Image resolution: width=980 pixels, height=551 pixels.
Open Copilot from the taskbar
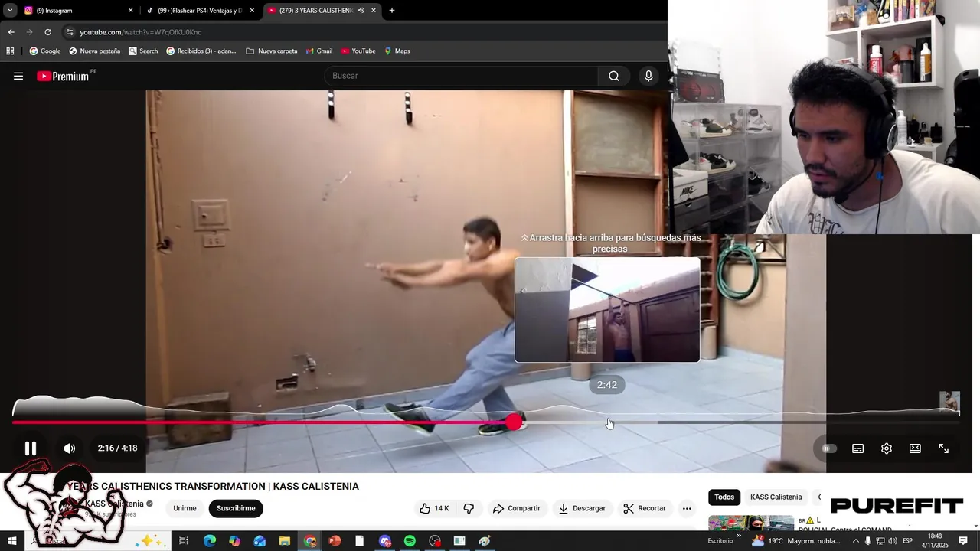[x=234, y=541]
